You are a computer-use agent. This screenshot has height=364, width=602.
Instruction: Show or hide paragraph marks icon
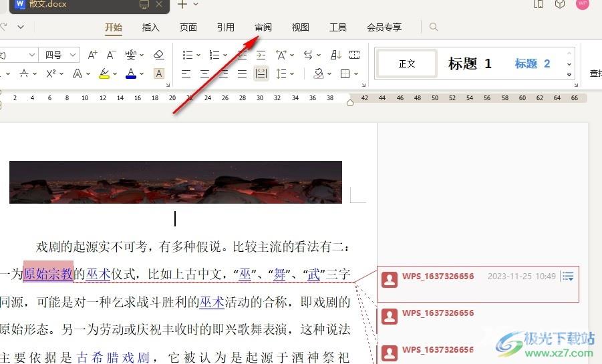(354, 55)
